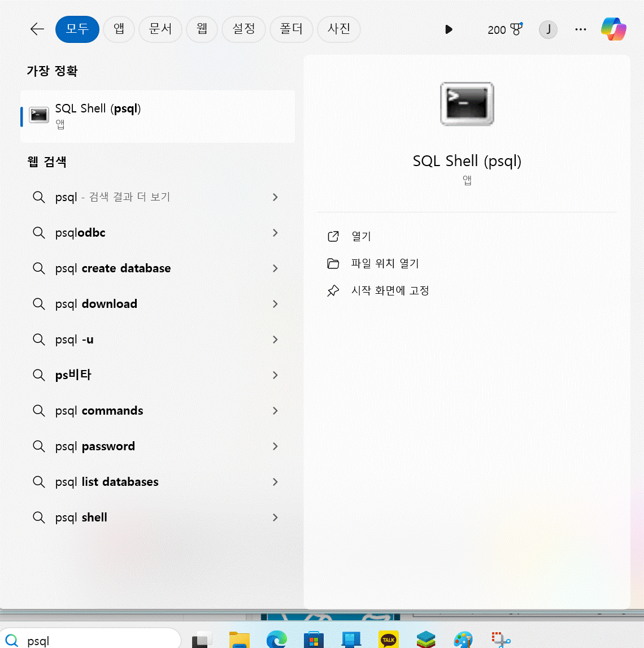Viewport: 644px width, 648px height.
Task: Click search magnifier icon beside 'psql download'
Action: 39,304
